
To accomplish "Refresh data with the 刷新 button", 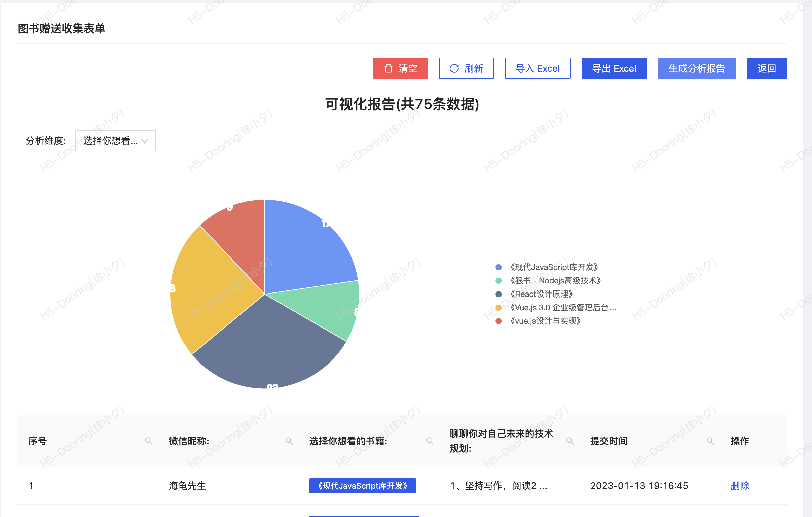I will coord(466,69).
